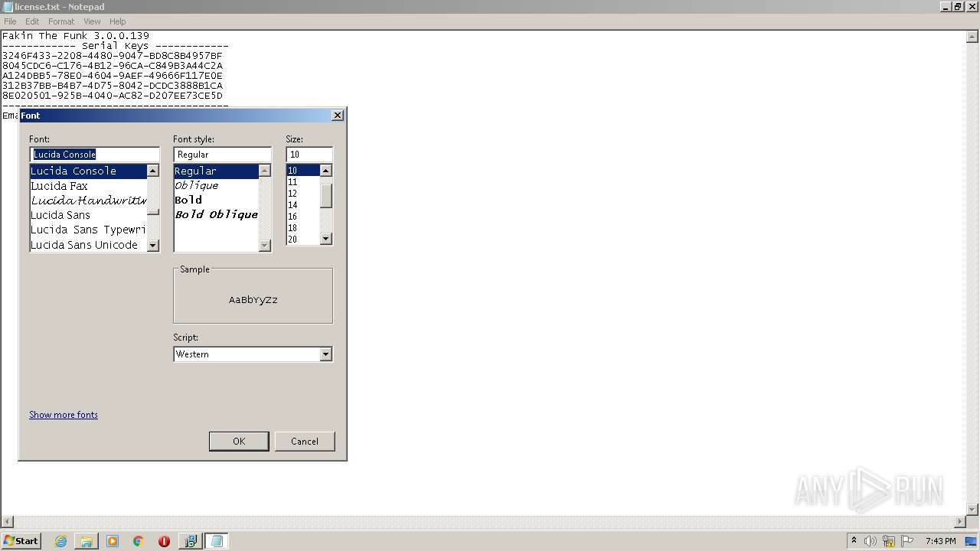Click the font list scrollbar thumb

pyautogui.click(x=153, y=212)
